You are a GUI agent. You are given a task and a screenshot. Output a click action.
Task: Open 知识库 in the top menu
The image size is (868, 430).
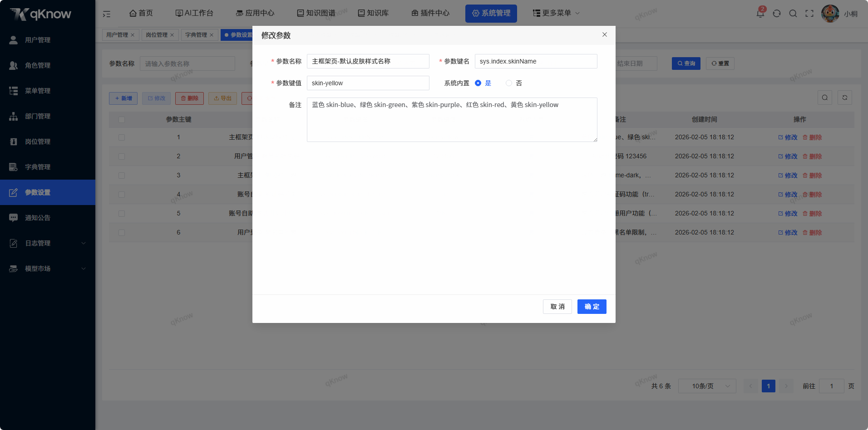point(373,13)
